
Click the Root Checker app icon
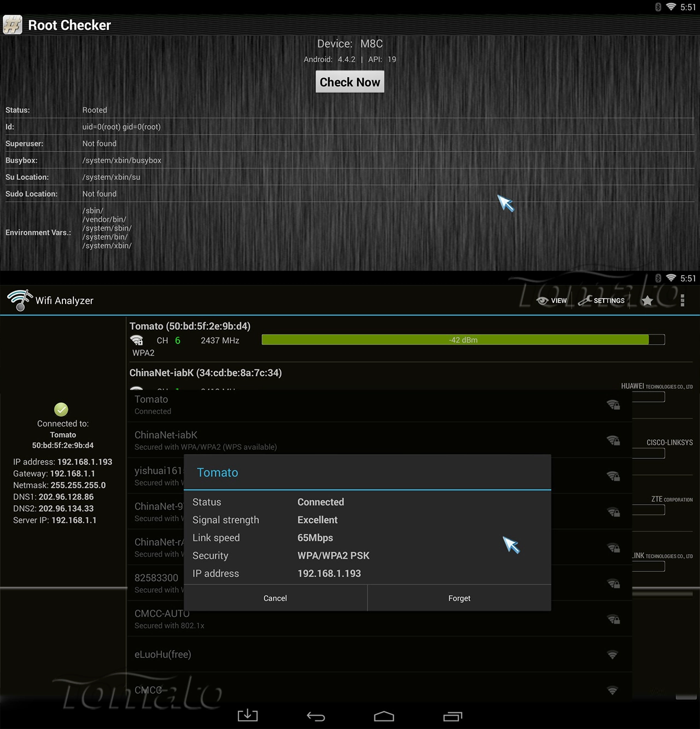(13, 25)
